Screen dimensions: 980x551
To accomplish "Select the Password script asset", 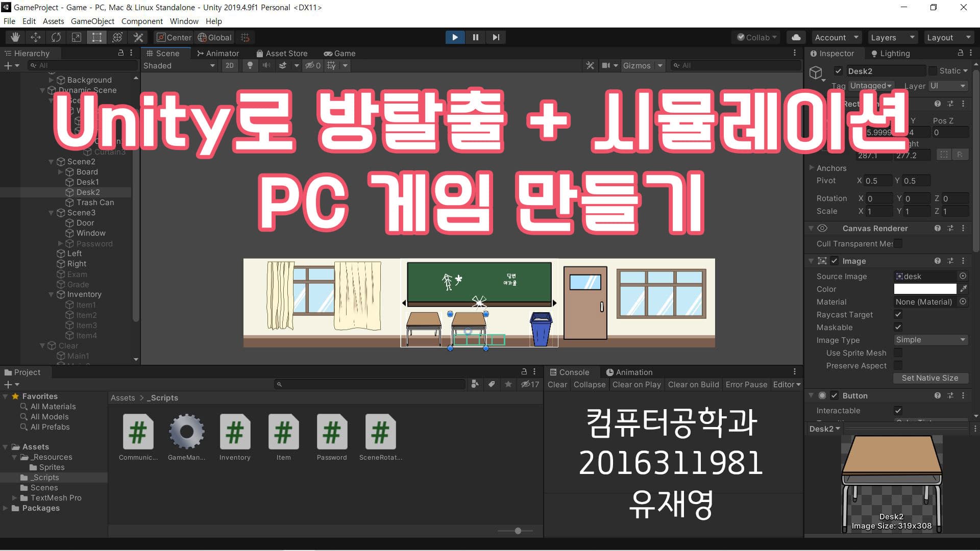I will 332,431.
